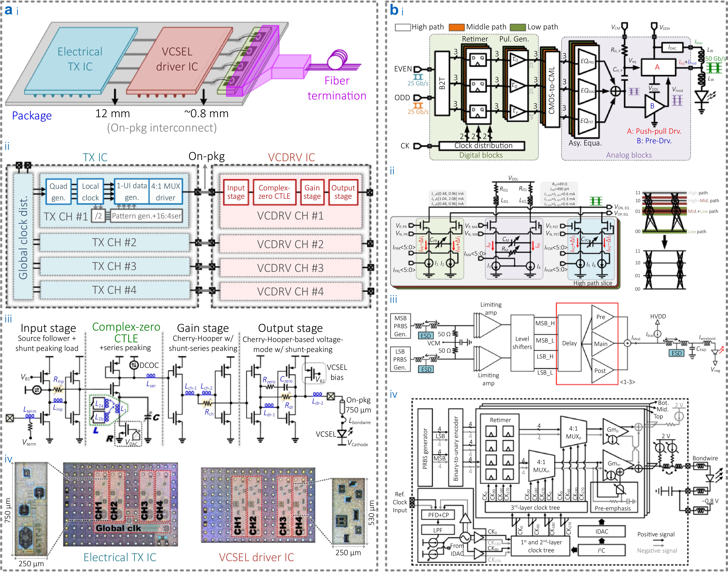Screen dimensions: 728x572
Task: Select the Local clock block
Action: tap(90, 192)
